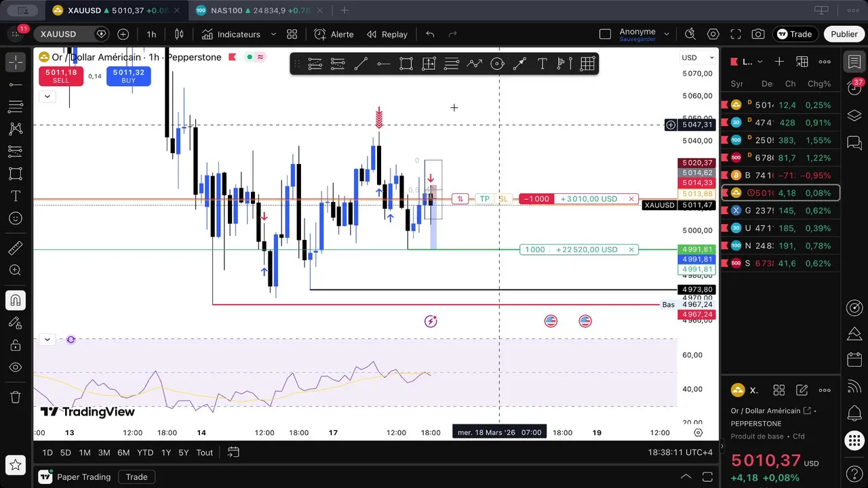Select the rectangle tool in floating toolbar
Image resolution: width=868 pixels, height=488 pixels.
click(406, 64)
